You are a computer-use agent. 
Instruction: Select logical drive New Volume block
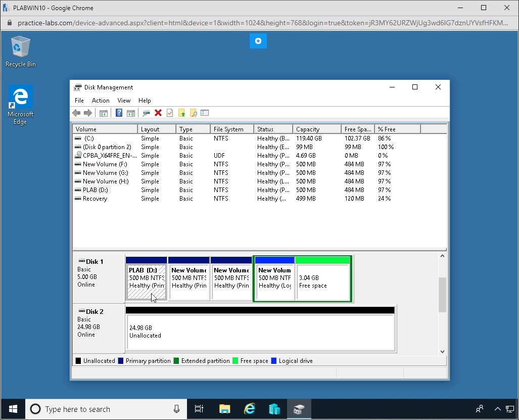point(274,278)
